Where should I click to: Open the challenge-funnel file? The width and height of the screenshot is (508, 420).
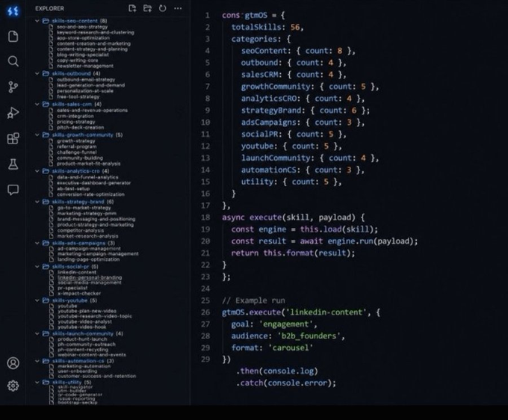pyautogui.click(x=76, y=152)
